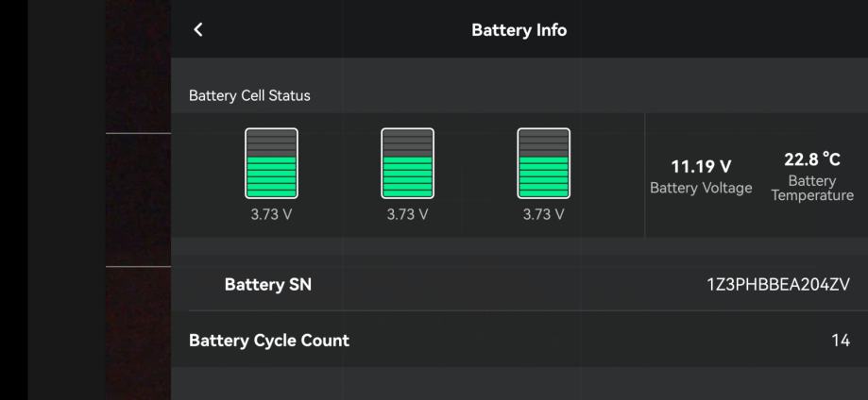868x400 pixels.
Task: Click the gray empty area of third cell
Action: click(543, 142)
